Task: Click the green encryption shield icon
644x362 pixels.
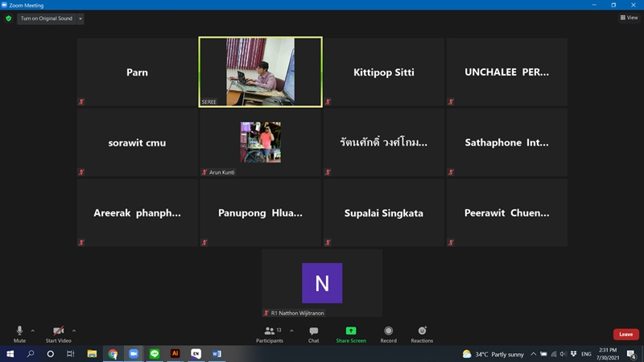Action: (x=9, y=19)
